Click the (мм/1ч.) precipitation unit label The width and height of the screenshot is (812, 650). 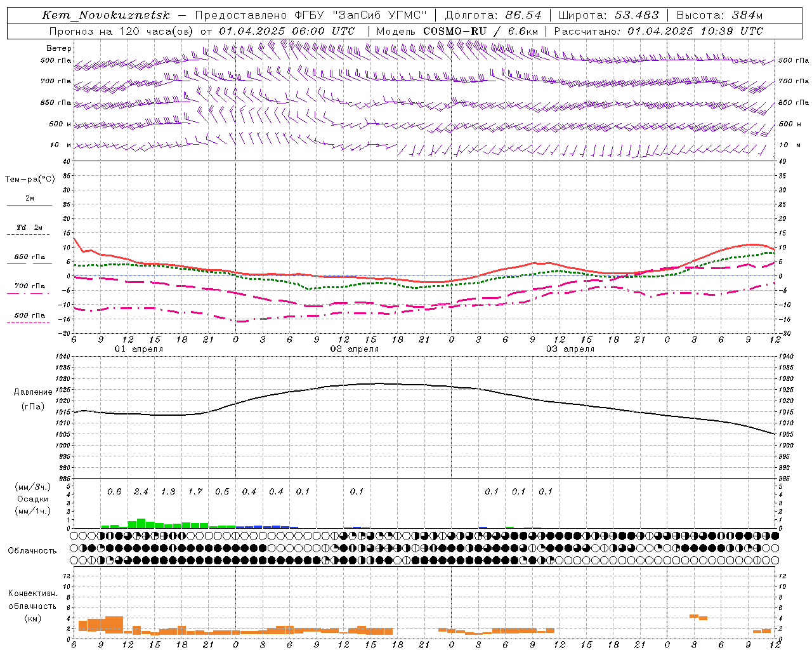tap(32, 511)
